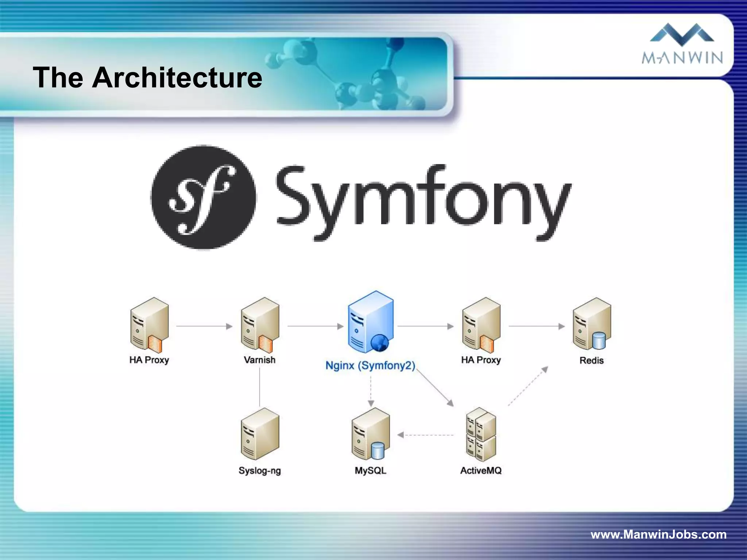Click the ActiveMQ label text

(481, 471)
